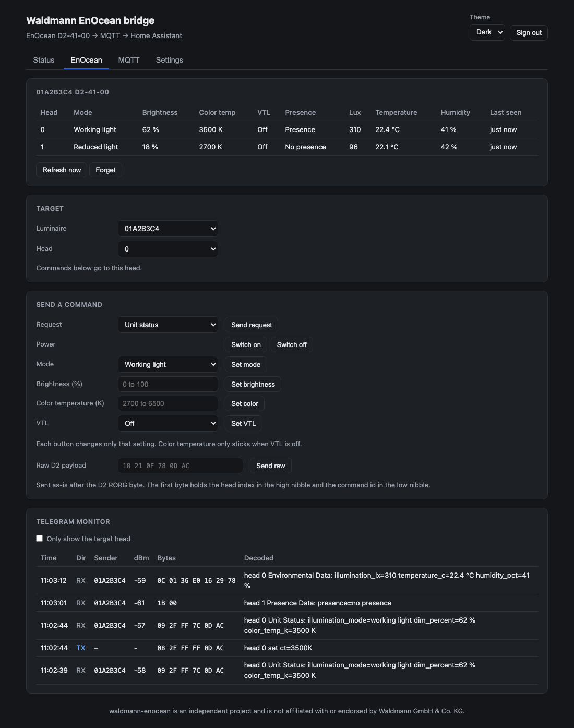Click the 22.1 °C temperature cell
The image size is (574, 728).
coord(387,147)
